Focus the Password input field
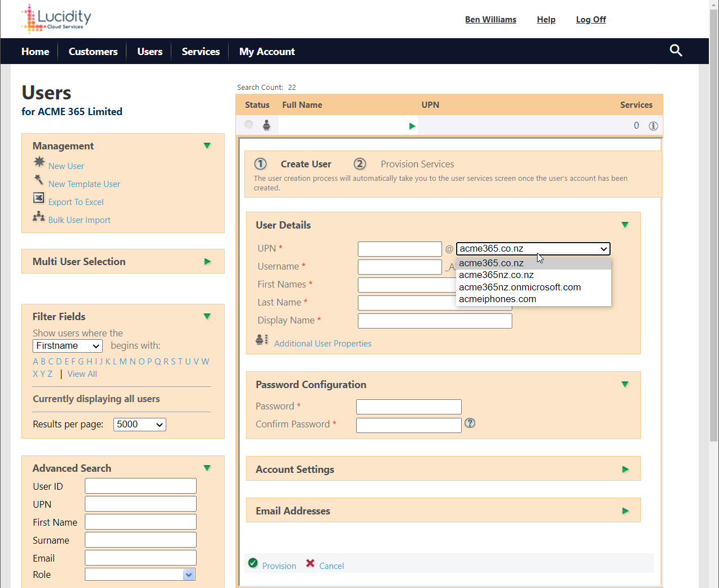719x588 pixels. tap(409, 407)
